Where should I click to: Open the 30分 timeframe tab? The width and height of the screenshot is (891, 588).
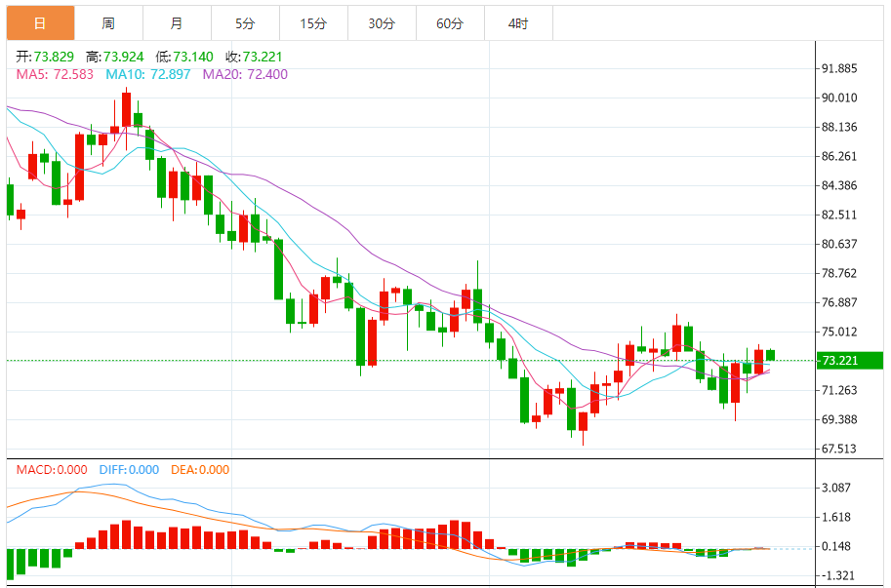pos(382,23)
